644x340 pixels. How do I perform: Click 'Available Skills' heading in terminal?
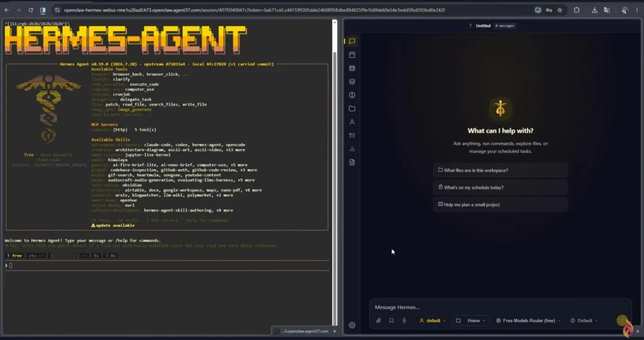point(110,140)
